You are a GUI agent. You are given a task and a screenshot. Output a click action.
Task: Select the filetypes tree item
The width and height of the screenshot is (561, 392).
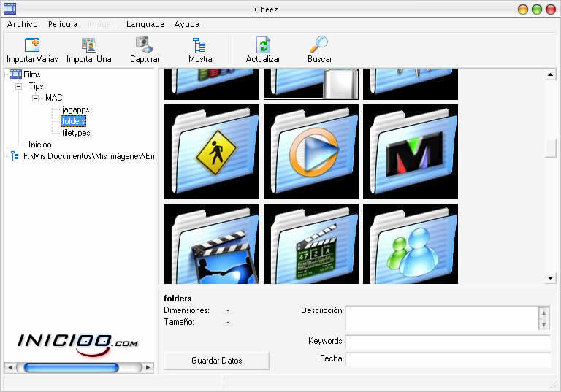point(76,133)
